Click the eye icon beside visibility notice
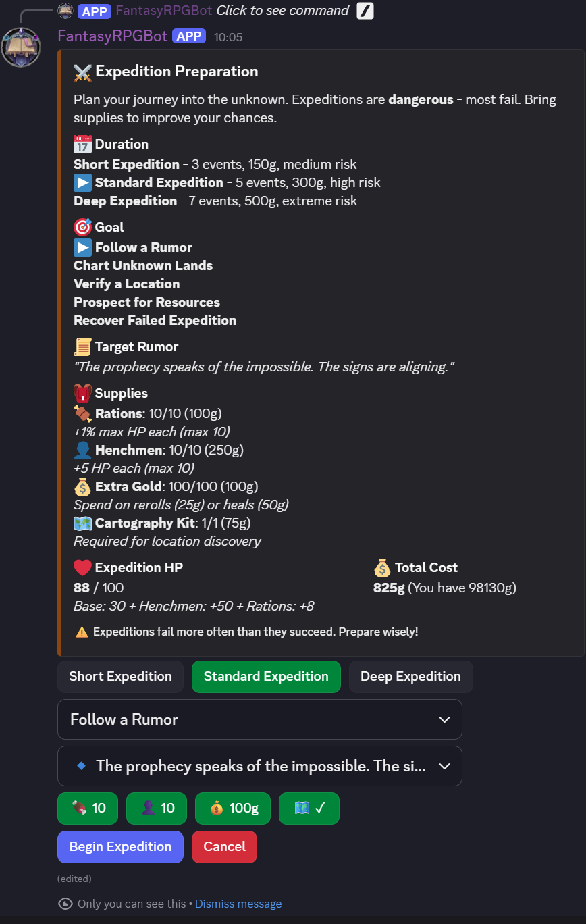 (65, 904)
